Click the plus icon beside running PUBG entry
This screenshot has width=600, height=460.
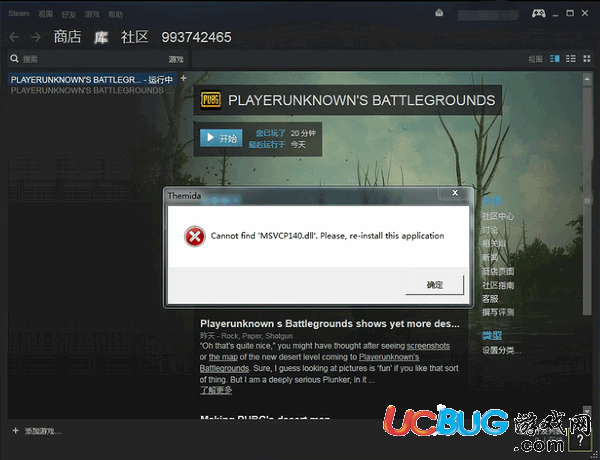[x=184, y=78]
